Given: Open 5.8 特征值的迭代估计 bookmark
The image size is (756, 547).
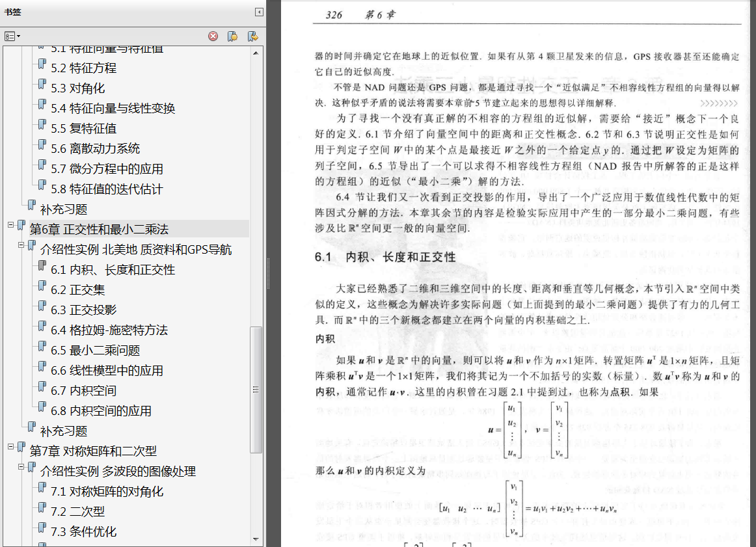Looking at the screenshot, I should click(107, 189).
